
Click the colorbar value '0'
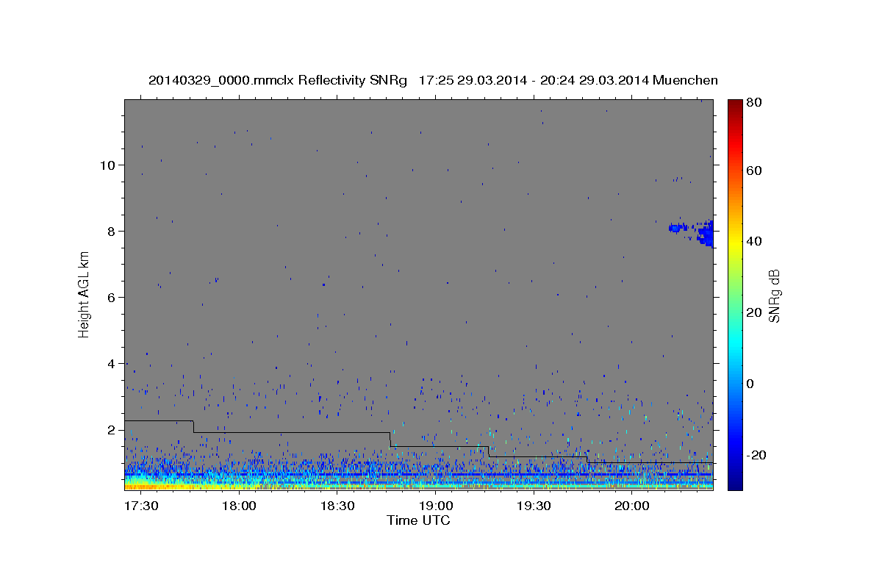click(750, 384)
